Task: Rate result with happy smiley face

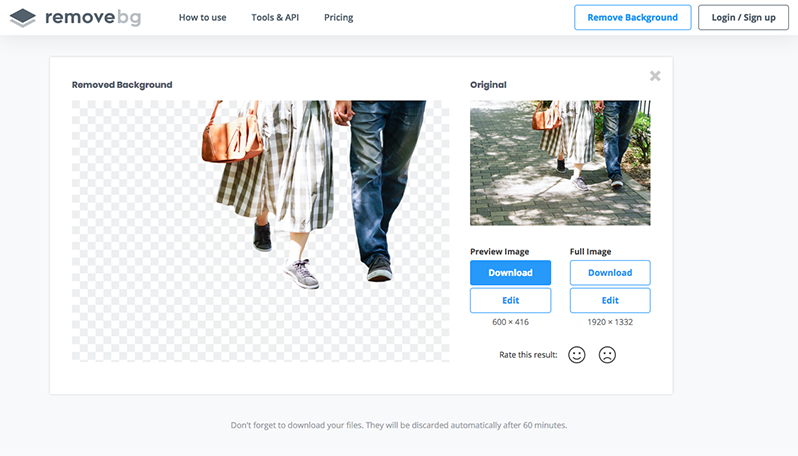Action: (x=577, y=355)
